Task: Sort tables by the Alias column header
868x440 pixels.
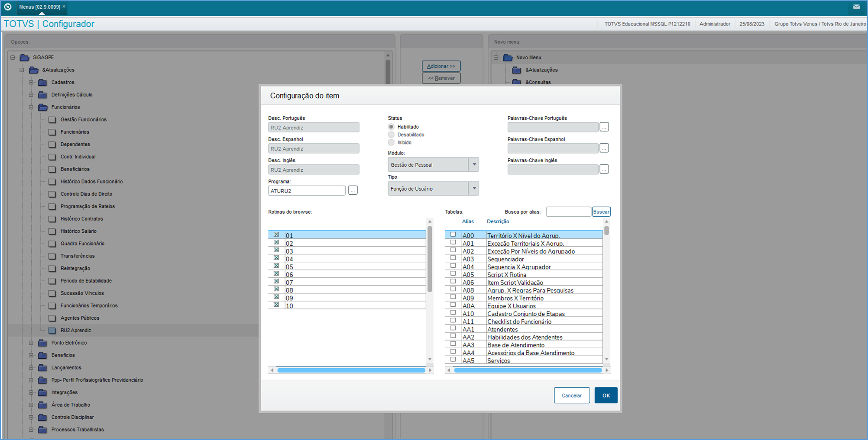Action: tap(468, 222)
